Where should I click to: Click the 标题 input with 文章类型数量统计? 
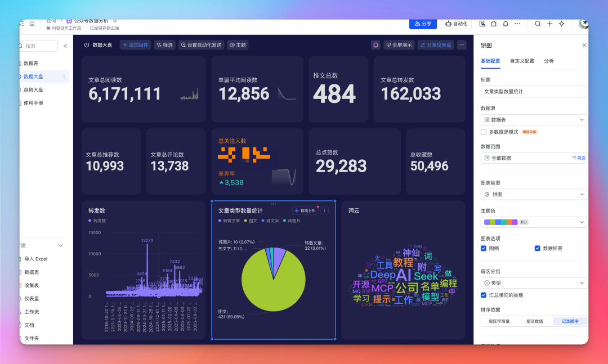534,92
